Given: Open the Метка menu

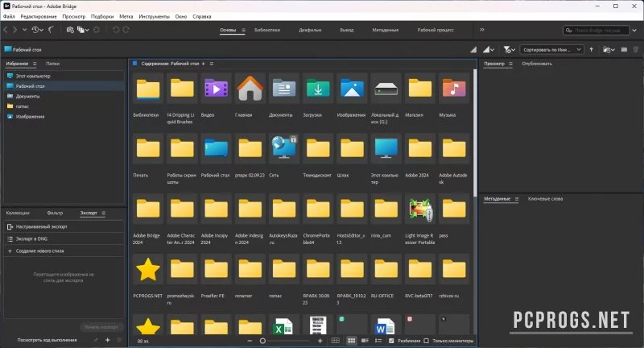Looking at the screenshot, I should (x=126, y=16).
